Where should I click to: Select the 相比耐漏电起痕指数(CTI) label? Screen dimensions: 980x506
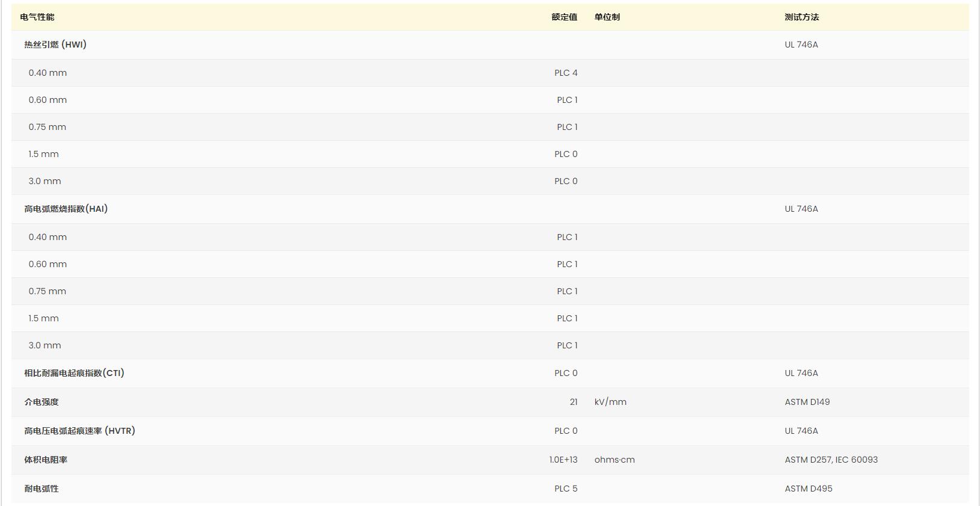75,373
